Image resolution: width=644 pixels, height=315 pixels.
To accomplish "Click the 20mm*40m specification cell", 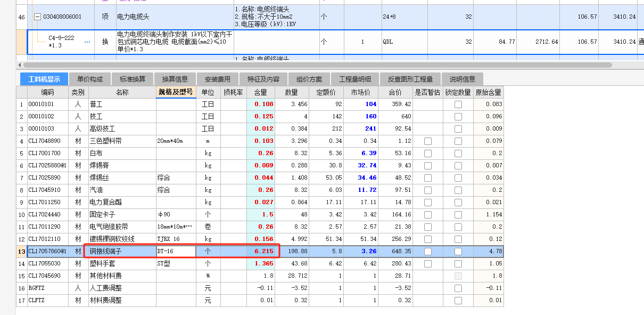I will pos(176,141).
